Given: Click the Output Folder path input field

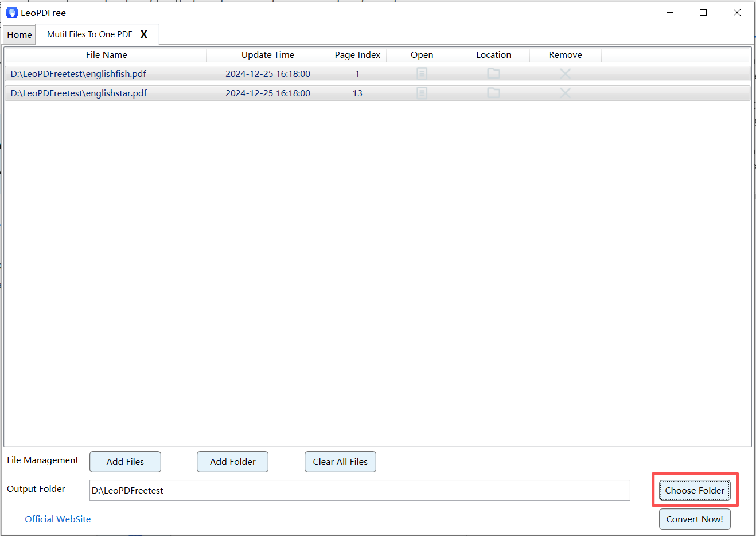Looking at the screenshot, I should (x=360, y=490).
